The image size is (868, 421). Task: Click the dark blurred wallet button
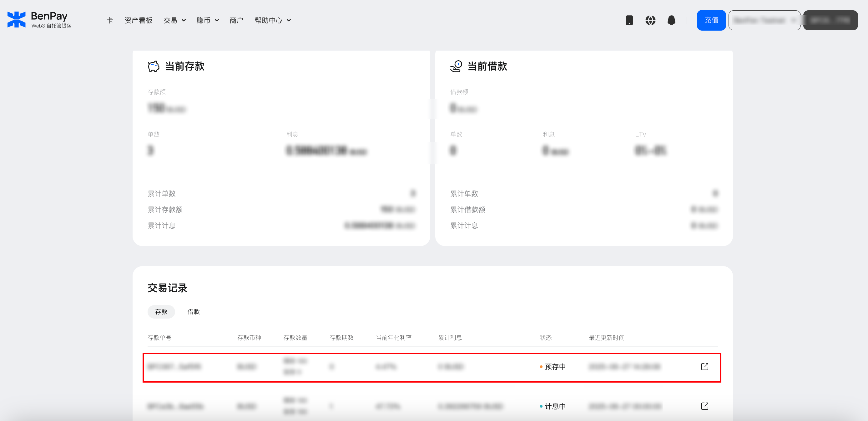pyautogui.click(x=830, y=20)
